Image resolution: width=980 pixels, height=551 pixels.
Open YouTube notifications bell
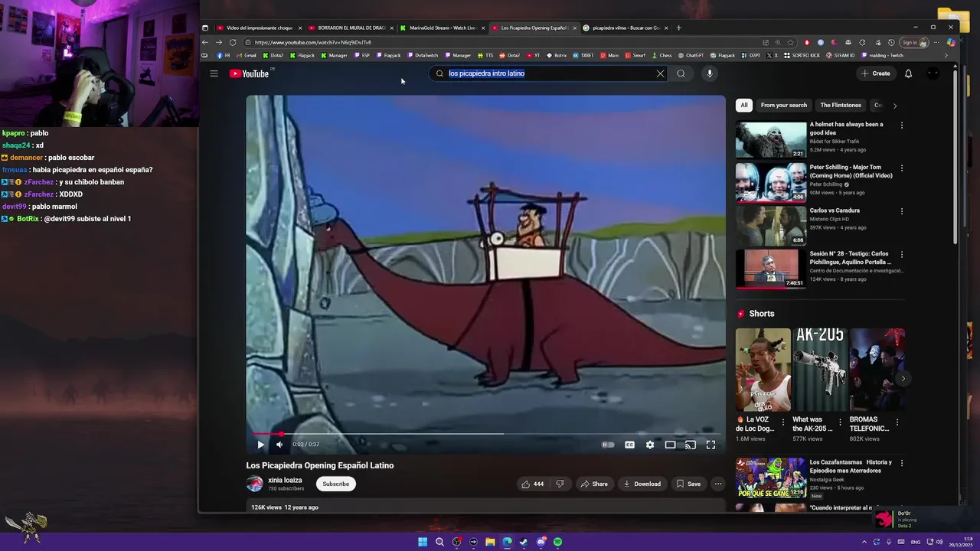click(x=908, y=73)
